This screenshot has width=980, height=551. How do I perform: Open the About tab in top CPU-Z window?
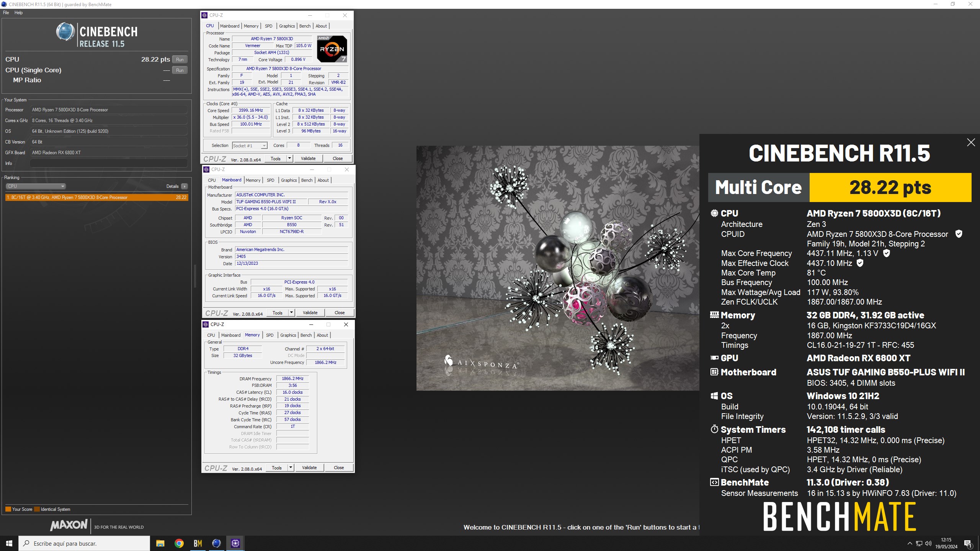pos(321,26)
